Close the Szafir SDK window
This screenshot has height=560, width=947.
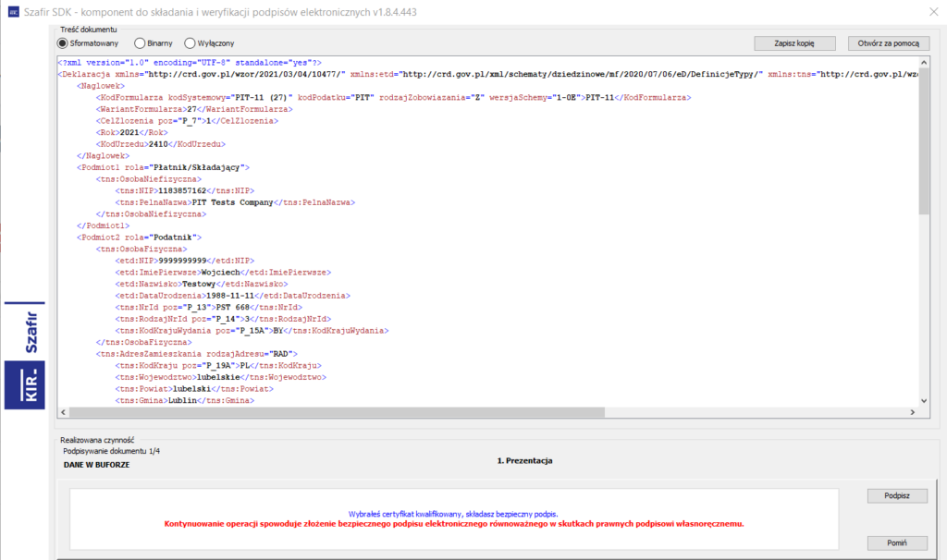(x=930, y=11)
